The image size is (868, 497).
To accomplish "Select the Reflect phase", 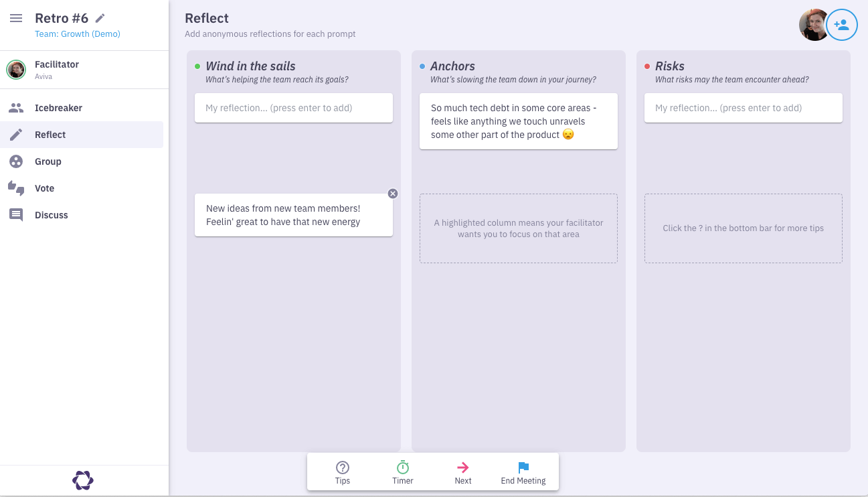I will [50, 135].
